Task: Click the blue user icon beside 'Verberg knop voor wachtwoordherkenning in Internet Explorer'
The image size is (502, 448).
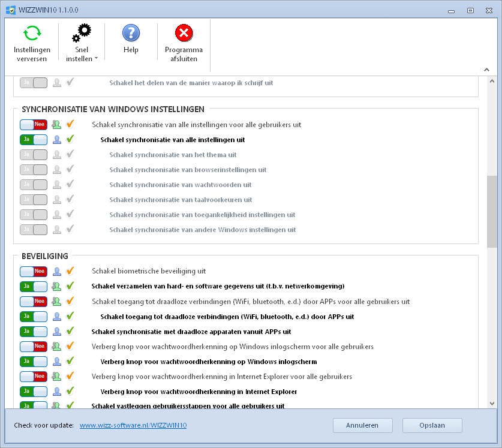Action: click(57, 391)
